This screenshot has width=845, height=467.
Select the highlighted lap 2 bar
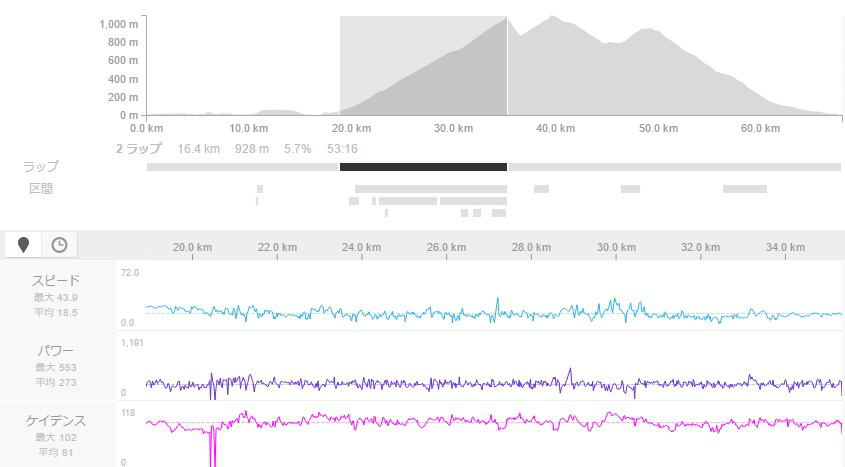(423, 167)
